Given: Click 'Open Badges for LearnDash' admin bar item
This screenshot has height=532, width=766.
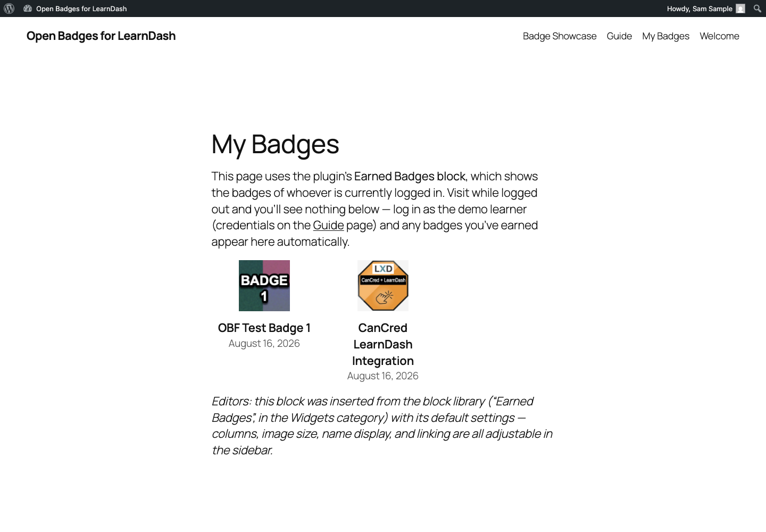Looking at the screenshot, I should pyautogui.click(x=75, y=9).
